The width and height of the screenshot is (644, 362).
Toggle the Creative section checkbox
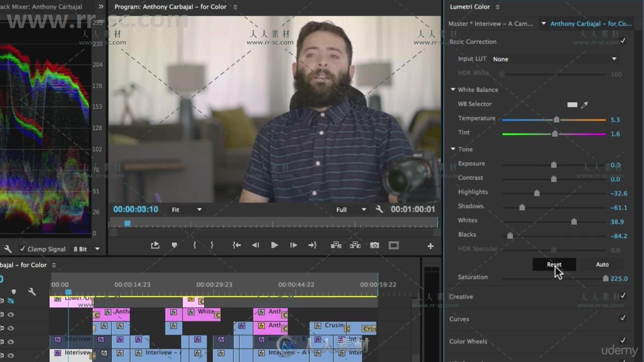[x=623, y=296]
